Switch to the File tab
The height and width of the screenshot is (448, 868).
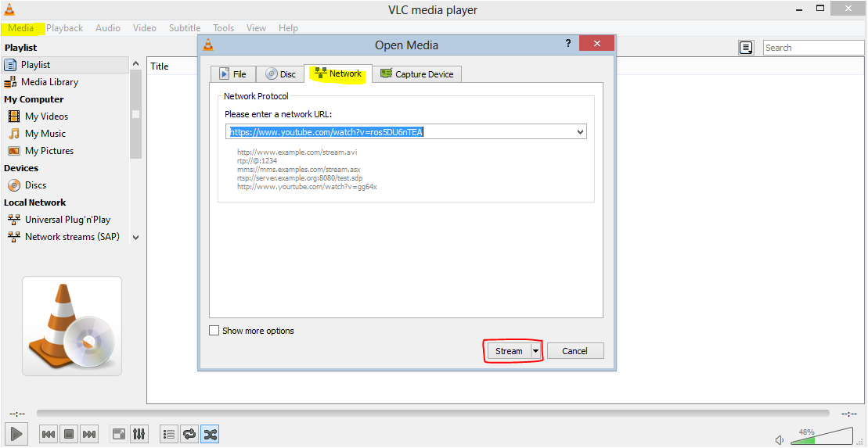coord(233,74)
